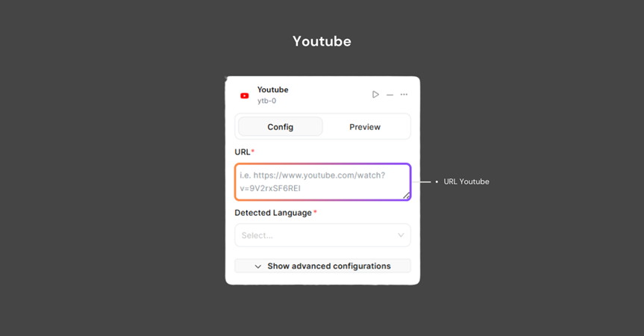Click the URL Youtube annotation label

(466, 181)
